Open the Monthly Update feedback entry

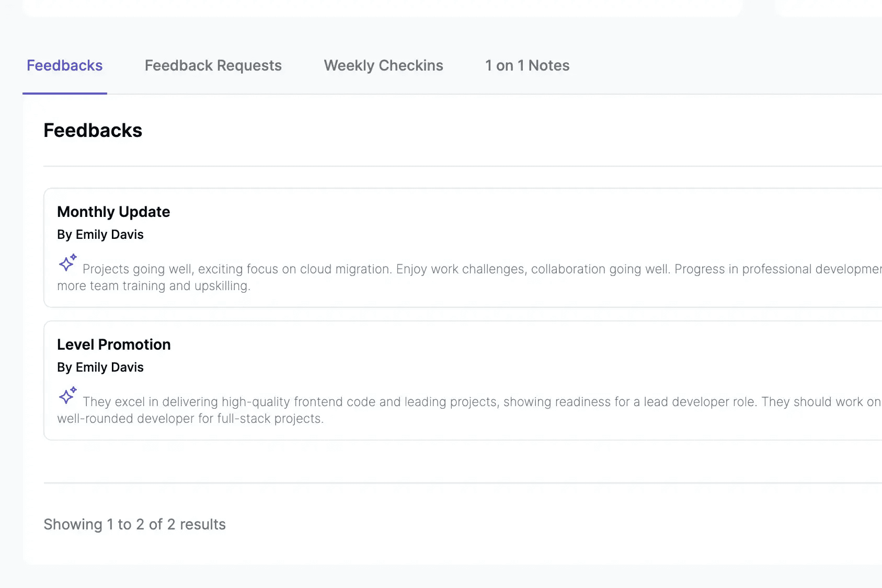coord(113,212)
